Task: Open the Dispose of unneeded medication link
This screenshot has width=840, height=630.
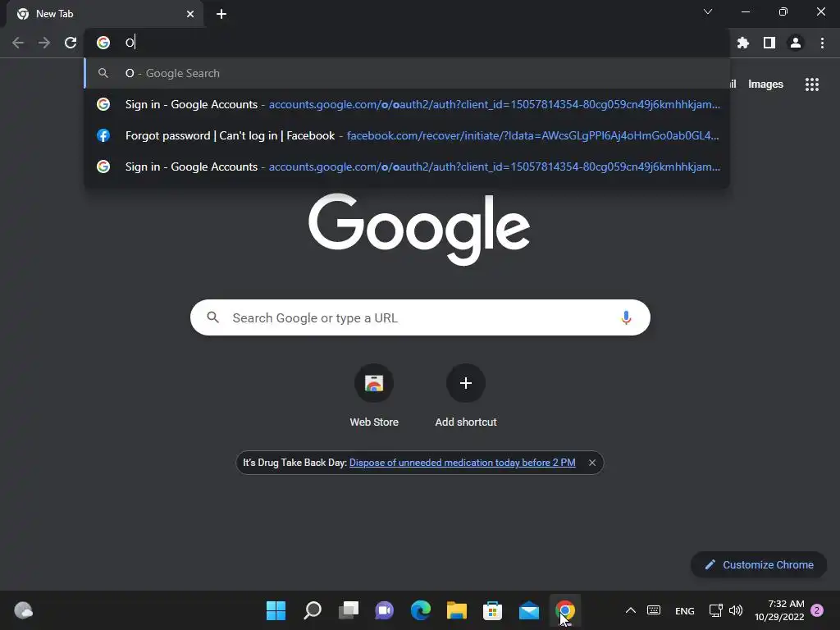Action: (x=463, y=463)
